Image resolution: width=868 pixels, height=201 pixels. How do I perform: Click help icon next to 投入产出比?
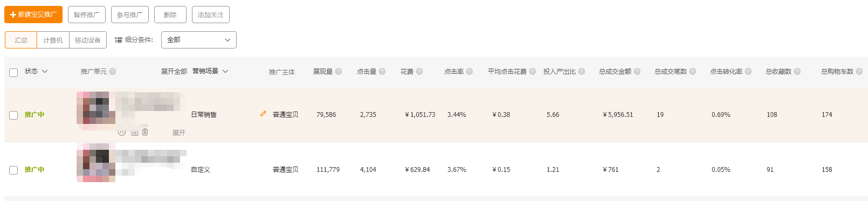pyautogui.click(x=582, y=71)
